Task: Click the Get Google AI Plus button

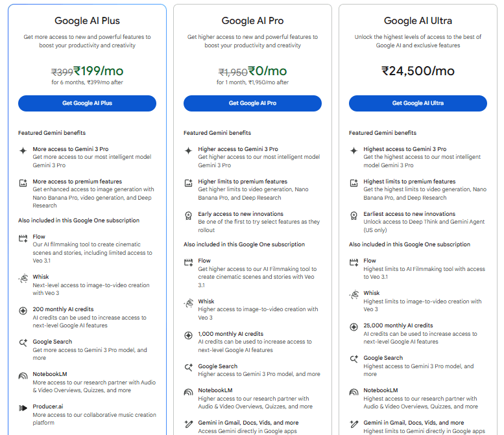Action: pyautogui.click(x=87, y=103)
